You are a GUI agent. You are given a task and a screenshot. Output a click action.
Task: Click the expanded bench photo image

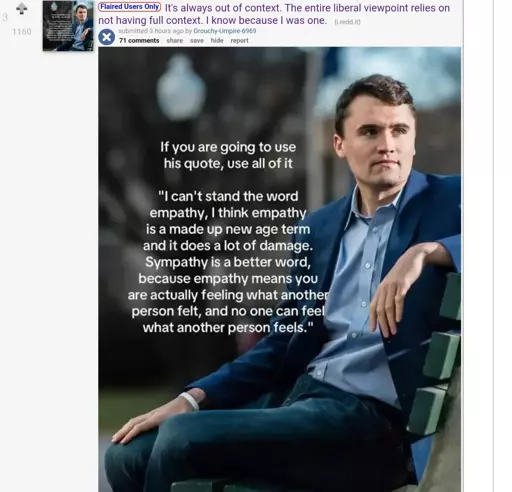280,269
